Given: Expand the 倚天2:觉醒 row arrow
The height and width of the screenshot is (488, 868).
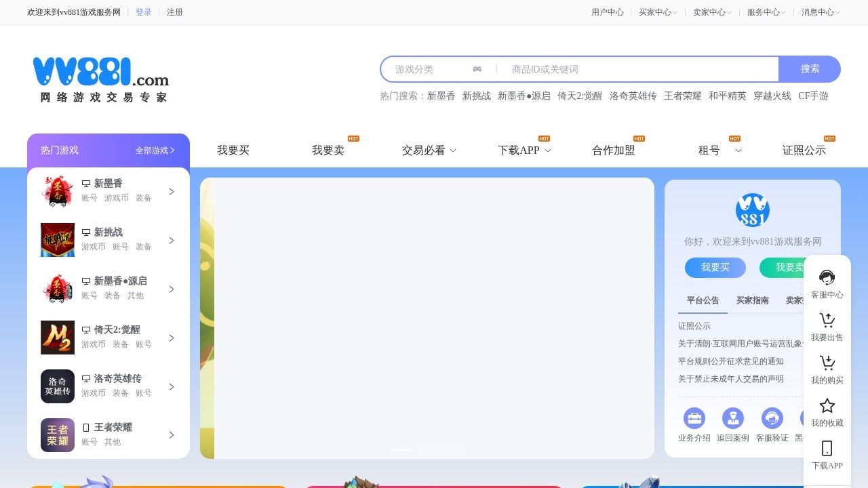Looking at the screenshot, I should (172, 338).
